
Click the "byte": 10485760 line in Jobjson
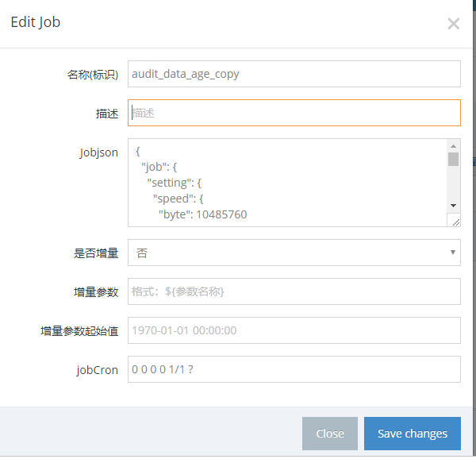tap(203, 214)
